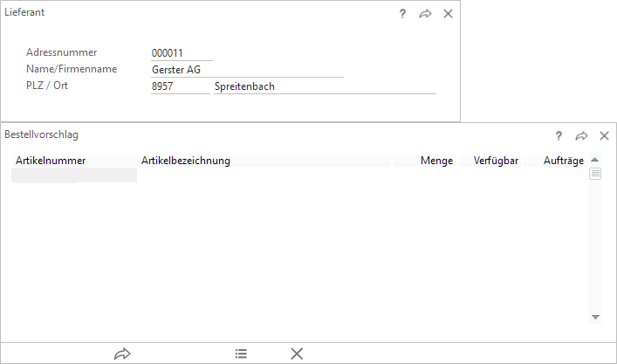Click the forward arrow in Lieferant header

tap(425, 14)
